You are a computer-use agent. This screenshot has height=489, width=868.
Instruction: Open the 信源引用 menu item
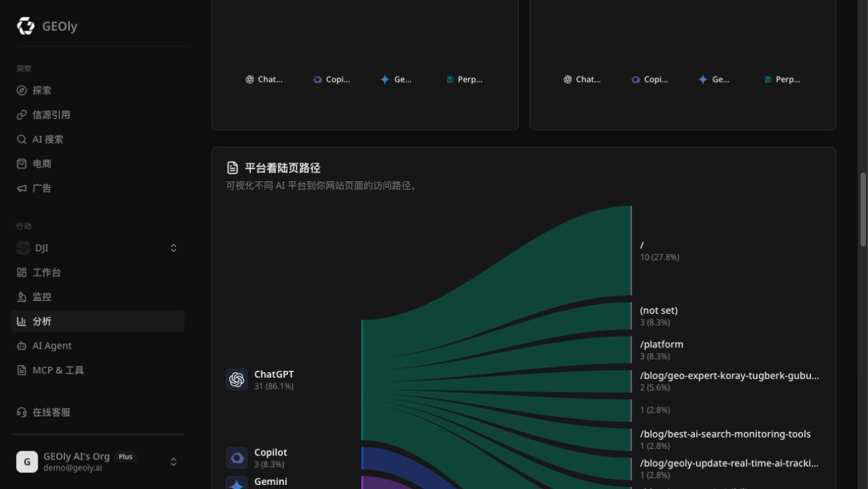[x=97, y=115]
